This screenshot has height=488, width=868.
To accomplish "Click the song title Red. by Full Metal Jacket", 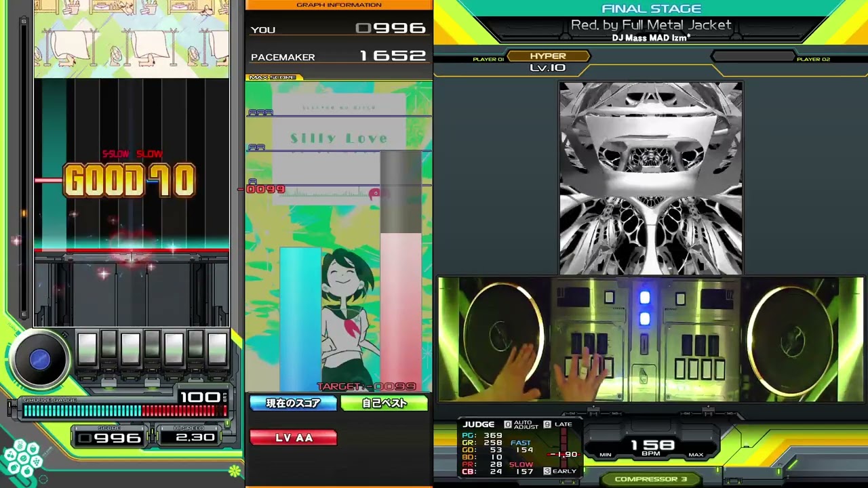I will pos(651,25).
